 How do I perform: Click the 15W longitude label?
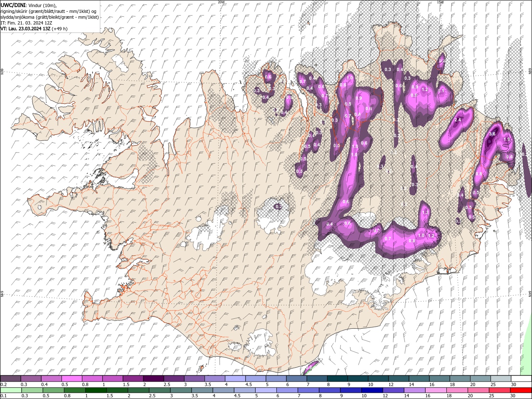coord(440,2)
